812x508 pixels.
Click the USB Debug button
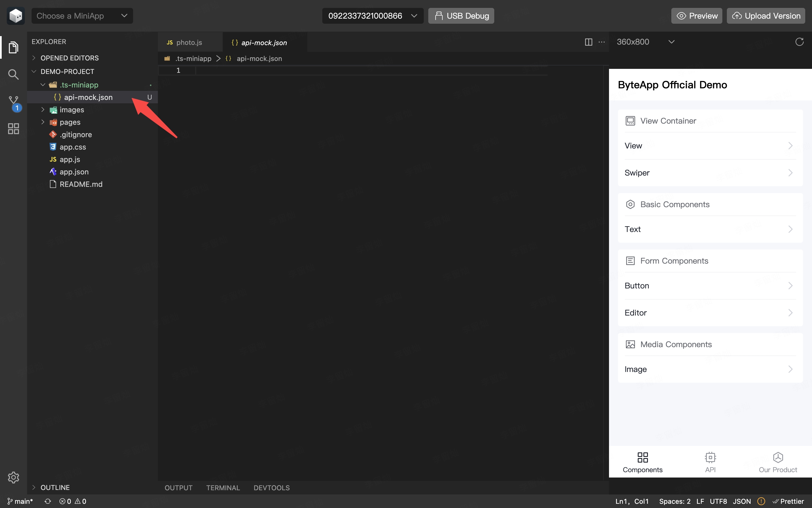461,16
